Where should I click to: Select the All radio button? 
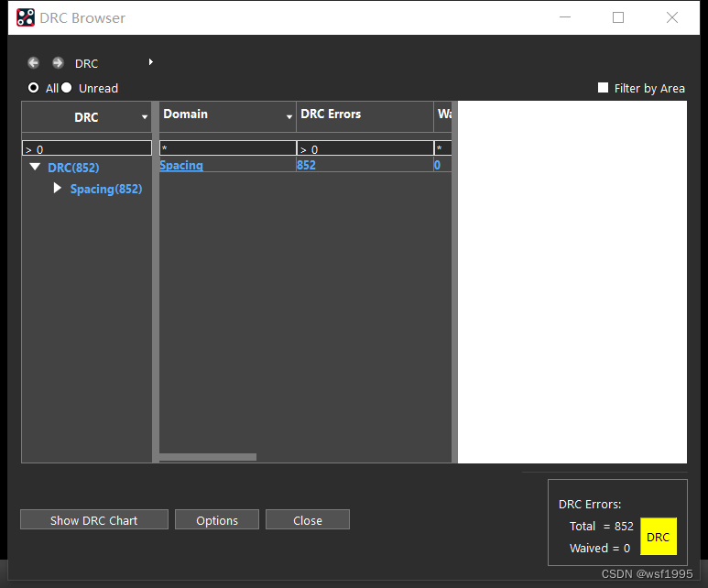pyautogui.click(x=33, y=88)
